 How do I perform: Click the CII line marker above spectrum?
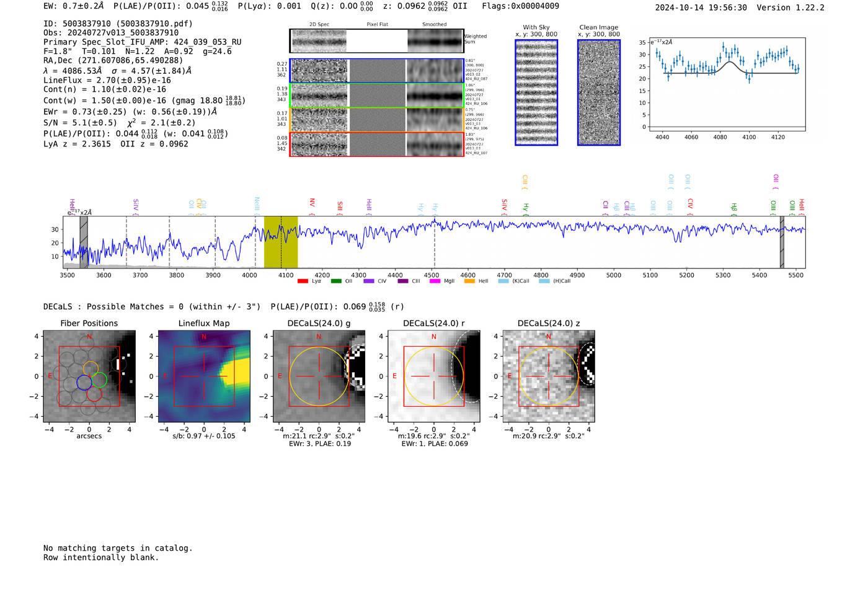[x=606, y=207]
